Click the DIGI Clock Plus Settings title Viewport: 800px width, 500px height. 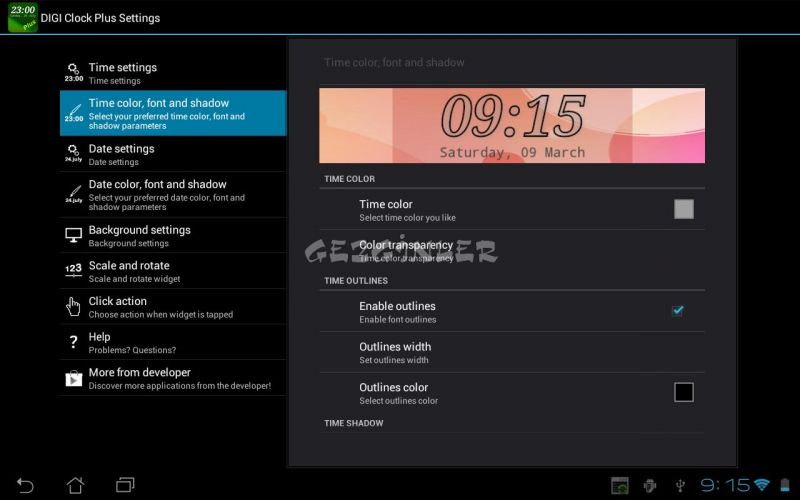point(100,18)
